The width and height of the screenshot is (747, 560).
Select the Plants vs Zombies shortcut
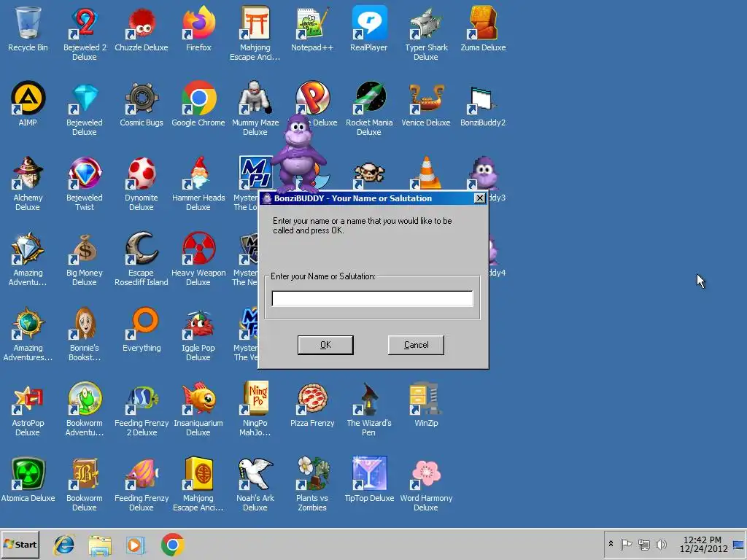(312, 484)
